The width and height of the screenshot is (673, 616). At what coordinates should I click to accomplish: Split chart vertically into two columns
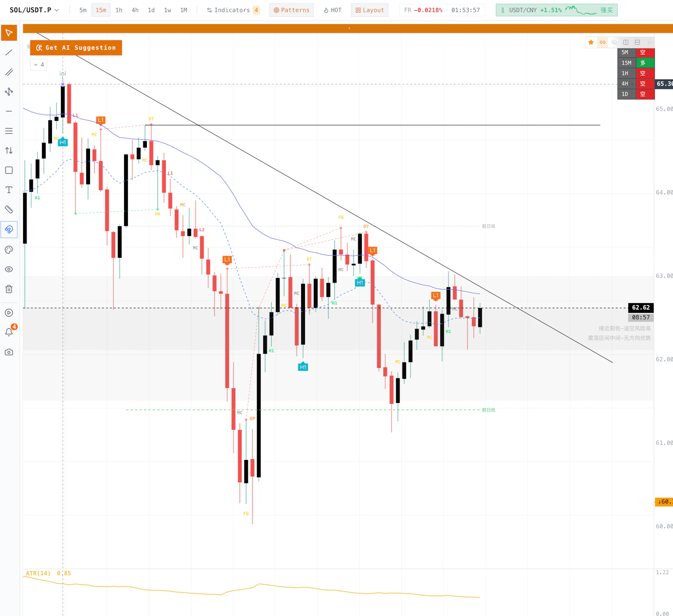[x=626, y=42]
